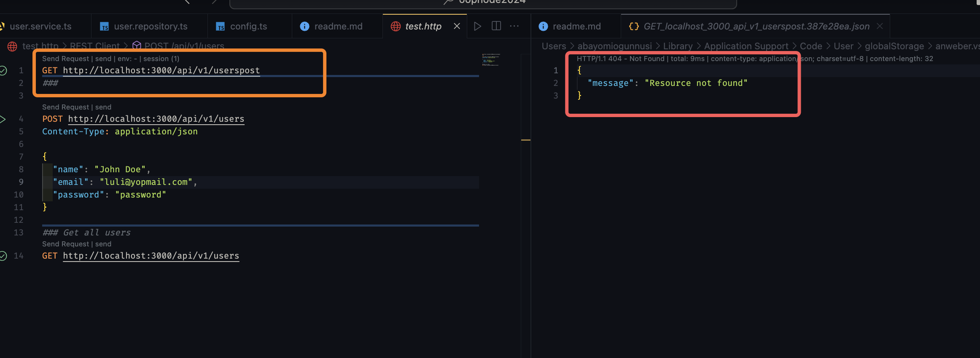Close the GET_localhost userspost json tab
The height and width of the screenshot is (358, 980).
(880, 26)
